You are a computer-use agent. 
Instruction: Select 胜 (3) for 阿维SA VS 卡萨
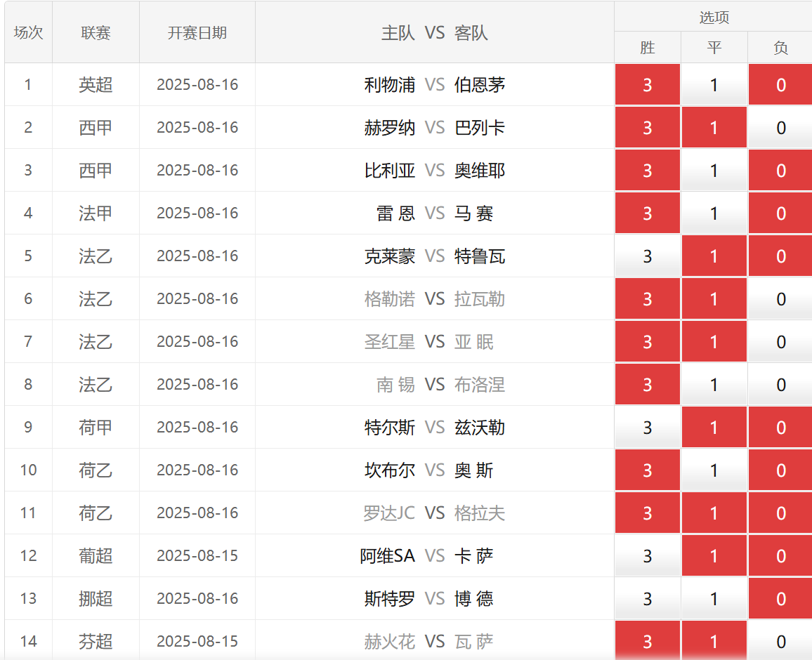pyautogui.click(x=648, y=556)
